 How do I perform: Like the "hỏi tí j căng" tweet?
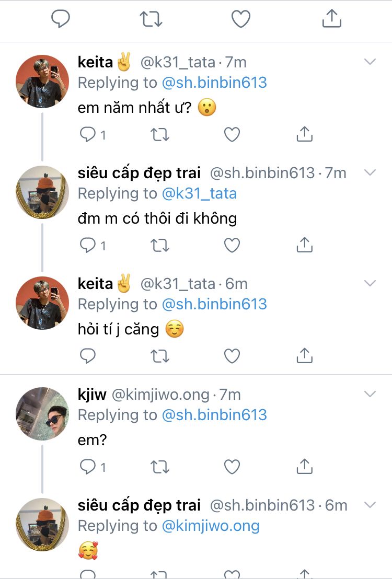(x=232, y=356)
